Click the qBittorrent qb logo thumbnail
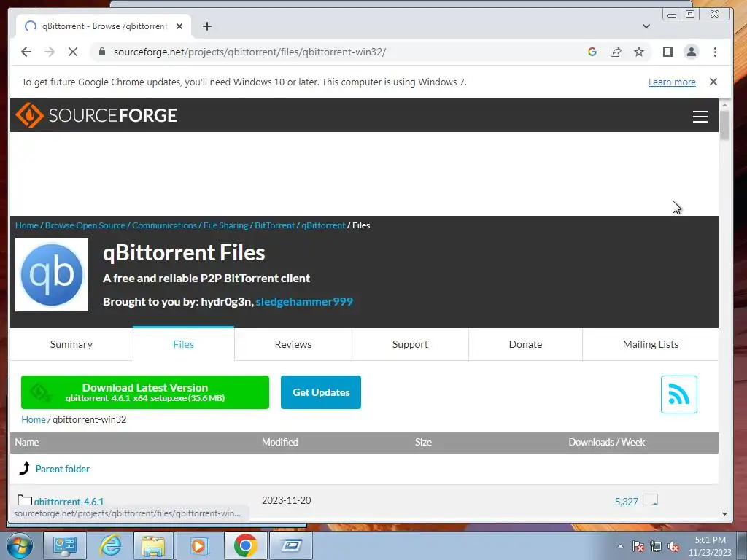Image resolution: width=747 pixels, height=560 pixels. (x=52, y=275)
